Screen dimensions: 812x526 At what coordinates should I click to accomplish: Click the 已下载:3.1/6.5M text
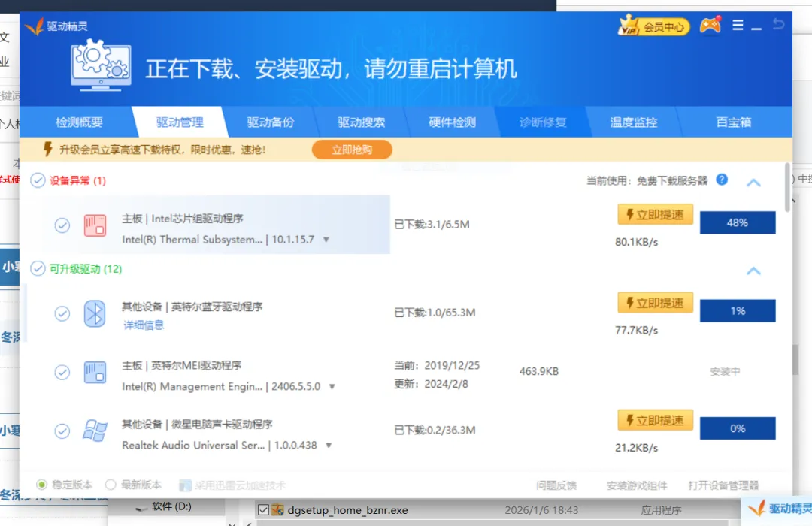(432, 224)
